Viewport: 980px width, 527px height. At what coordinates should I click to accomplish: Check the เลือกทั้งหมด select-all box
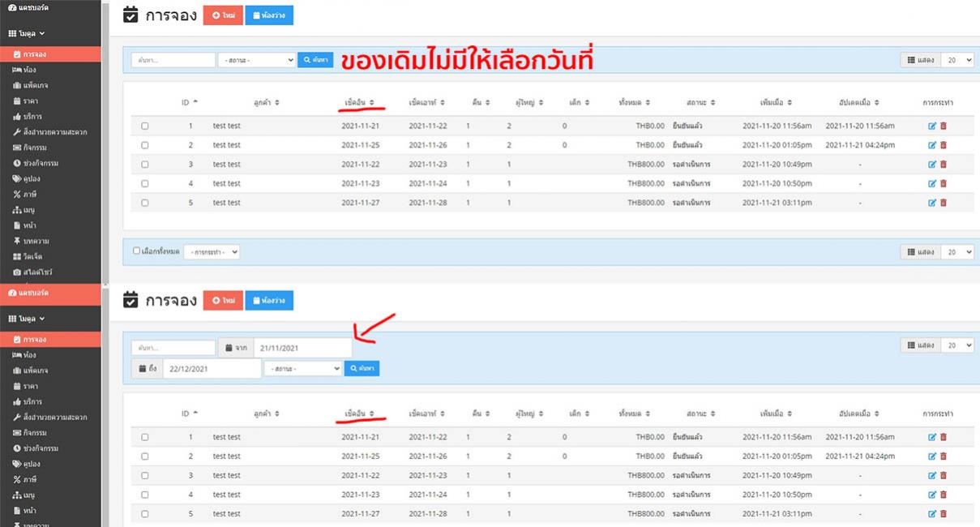click(x=136, y=251)
